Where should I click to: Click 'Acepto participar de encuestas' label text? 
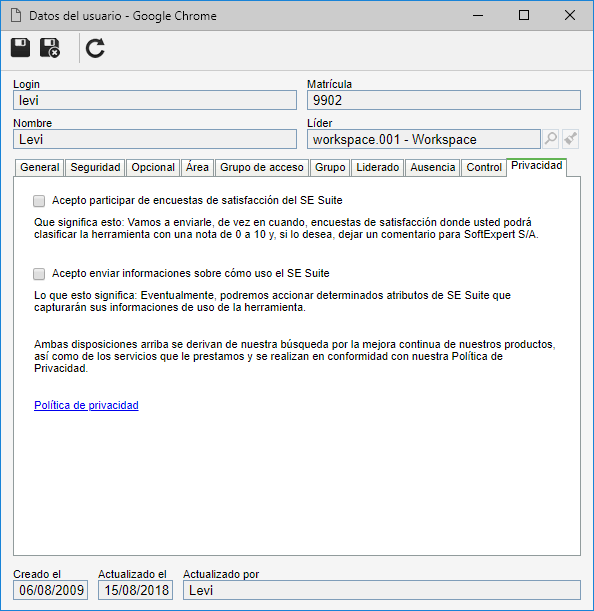pos(197,200)
